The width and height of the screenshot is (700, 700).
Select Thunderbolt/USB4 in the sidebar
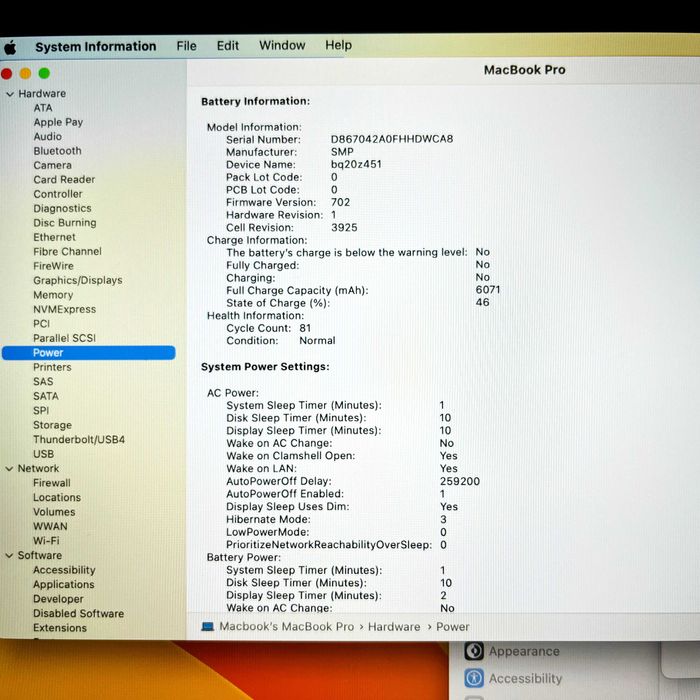tap(79, 439)
